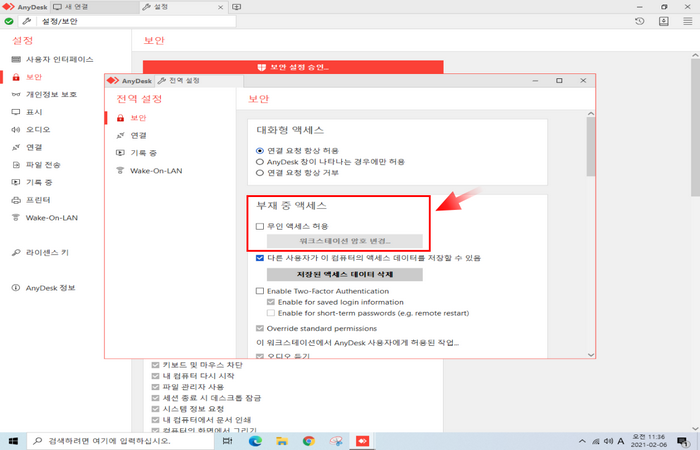This screenshot has width=700, height=450.
Task: Toggle 시스템 정보 요청 checkbox
Action: [155, 409]
